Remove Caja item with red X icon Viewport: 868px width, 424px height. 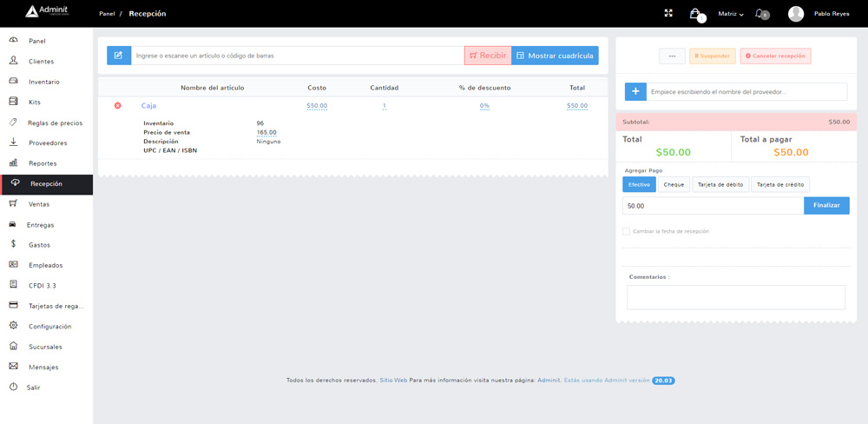pos(118,106)
